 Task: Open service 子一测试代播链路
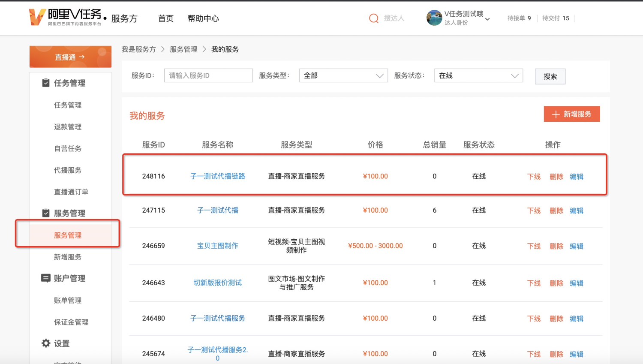tap(218, 176)
